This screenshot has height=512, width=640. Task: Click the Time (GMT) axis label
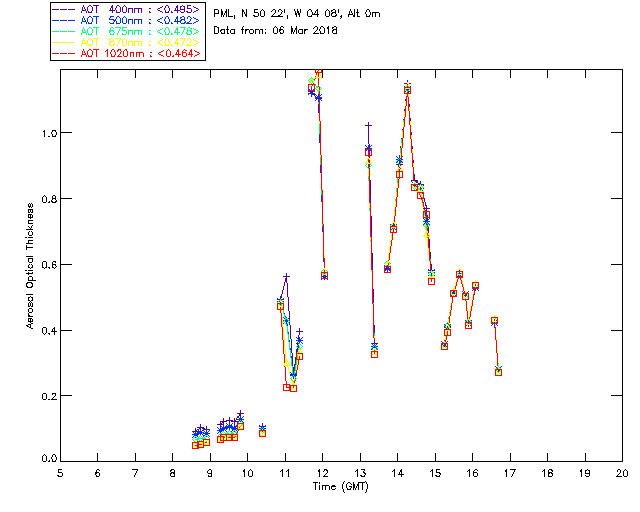[341, 487]
